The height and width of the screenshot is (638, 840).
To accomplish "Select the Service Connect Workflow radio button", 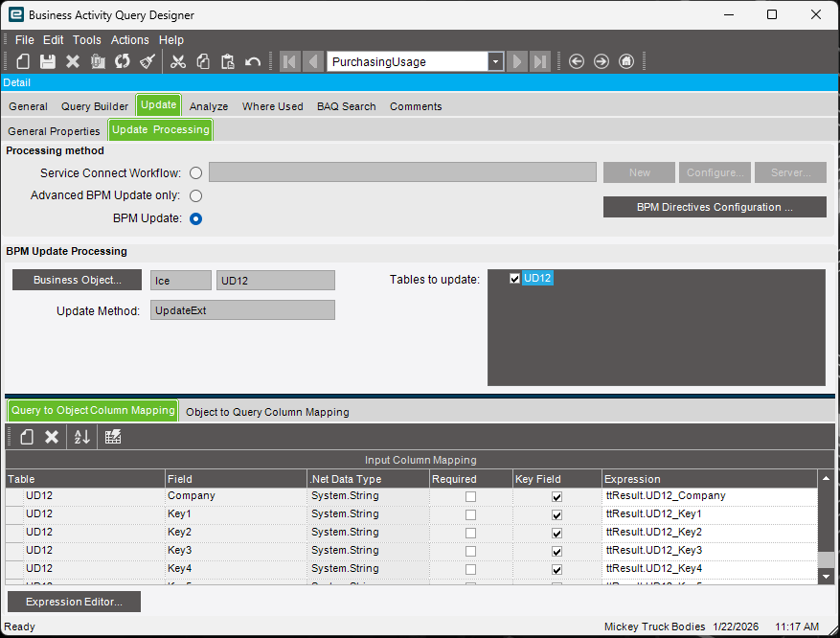I will tap(195, 172).
